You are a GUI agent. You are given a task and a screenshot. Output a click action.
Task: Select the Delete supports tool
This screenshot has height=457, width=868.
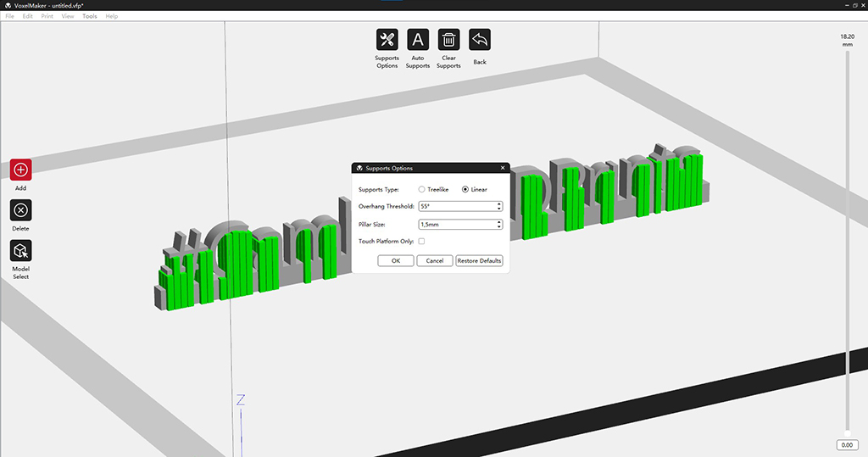pyautogui.click(x=21, y=210)
